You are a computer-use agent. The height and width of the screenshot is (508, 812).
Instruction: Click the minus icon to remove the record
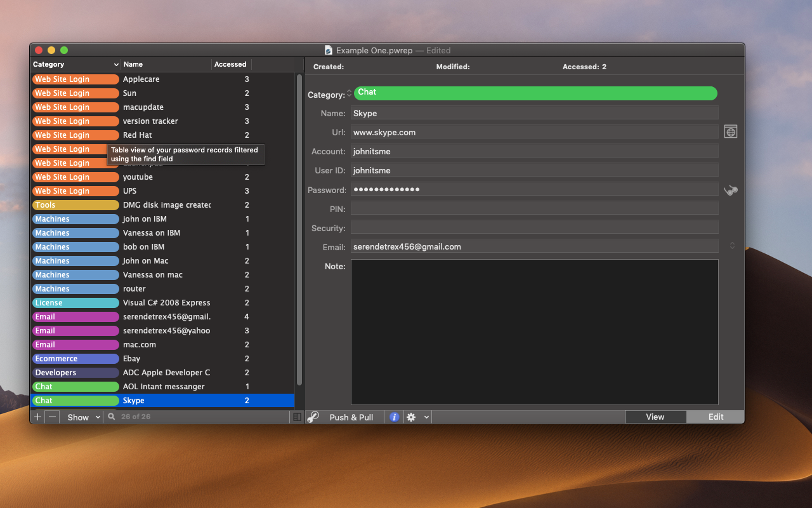[52, 417]
